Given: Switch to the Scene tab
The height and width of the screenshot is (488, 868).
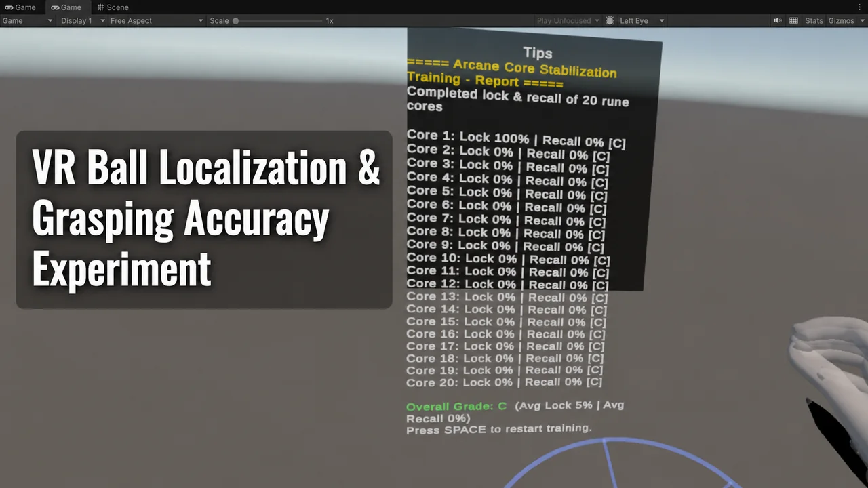Looking at the screenshot, I should 113,7.
